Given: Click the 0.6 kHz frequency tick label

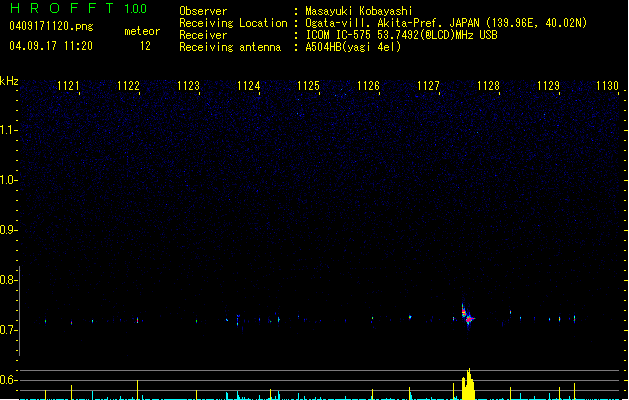Looking at the screenshot, I should (8, 380).
